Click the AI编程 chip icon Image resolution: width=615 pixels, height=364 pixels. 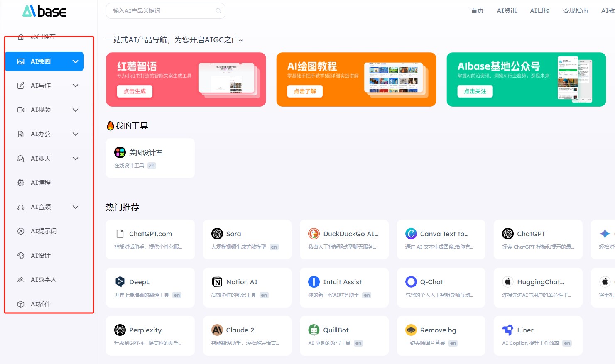(21, 183)
